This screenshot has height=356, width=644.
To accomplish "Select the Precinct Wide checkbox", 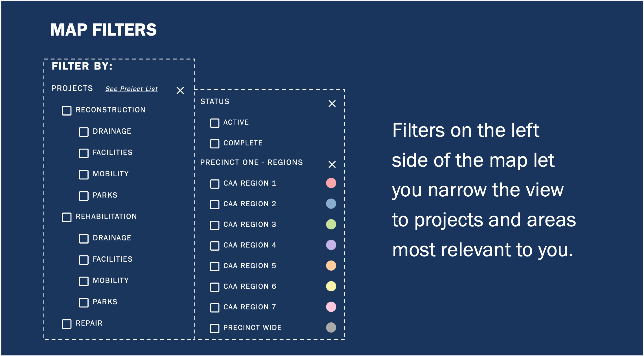I will (214, 328).
